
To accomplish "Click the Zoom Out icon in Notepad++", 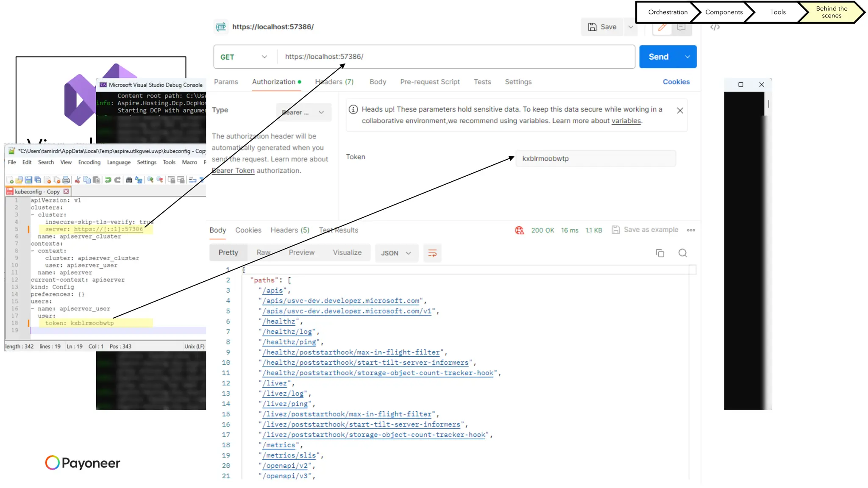I will [x=160, y=180].
